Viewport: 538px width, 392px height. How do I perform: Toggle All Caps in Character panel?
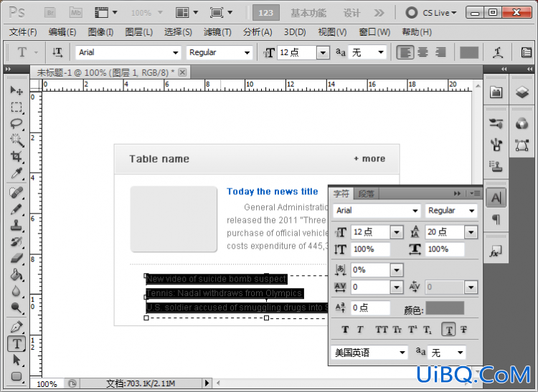tap(381, 330)
